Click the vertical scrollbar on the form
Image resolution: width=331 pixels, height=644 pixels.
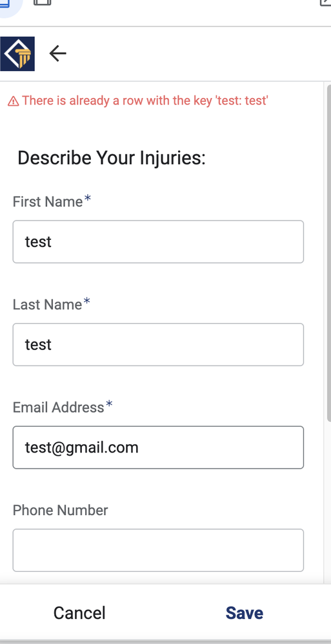328,253
